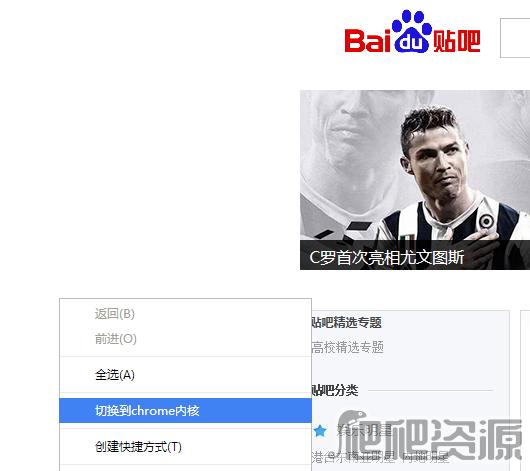
Task: Click the disabled 返回(B) menu item
Action: pyautogui.click(x=185, y=314)
